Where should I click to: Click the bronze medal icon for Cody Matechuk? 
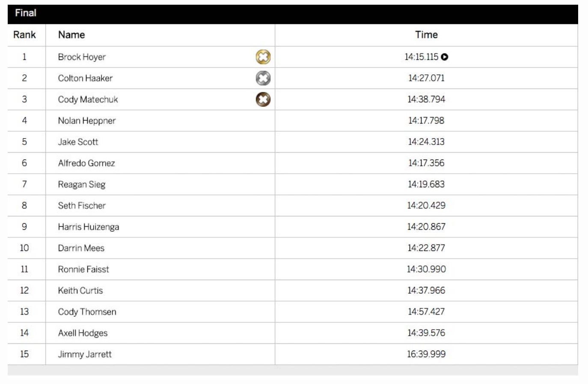(263, 100)
